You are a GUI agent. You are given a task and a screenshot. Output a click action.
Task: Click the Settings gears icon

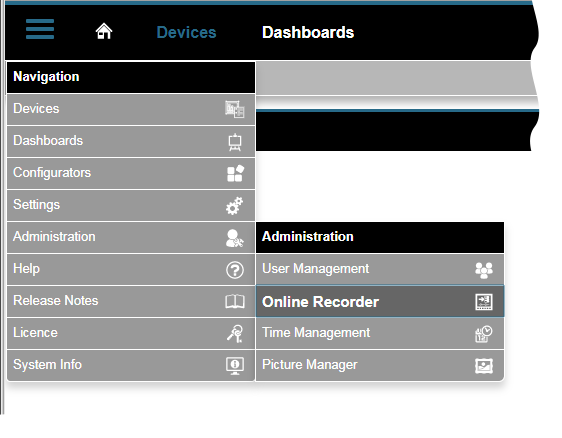point(234,206)
